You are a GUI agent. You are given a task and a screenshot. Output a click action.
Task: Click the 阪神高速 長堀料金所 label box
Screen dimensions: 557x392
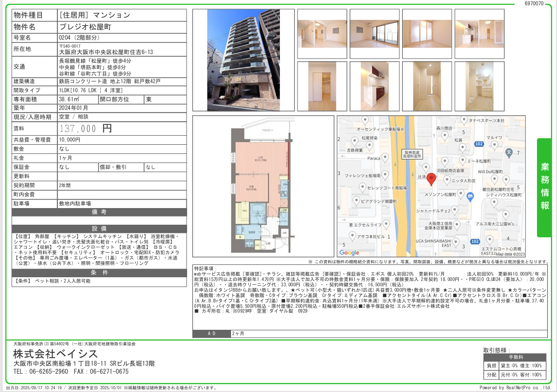pyautogui.click(x=412, y=154)
